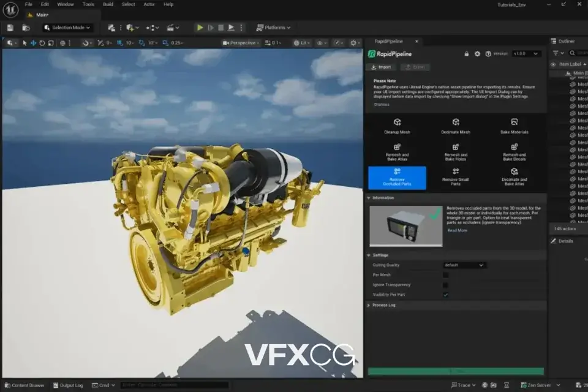Open the Window menu
Image resolution: width=588 pixels, height=392 pixels.
pyautogui.click(x=66, y=4)
